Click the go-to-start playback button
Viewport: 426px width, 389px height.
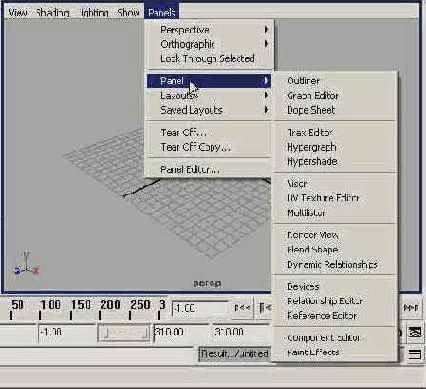242,308
